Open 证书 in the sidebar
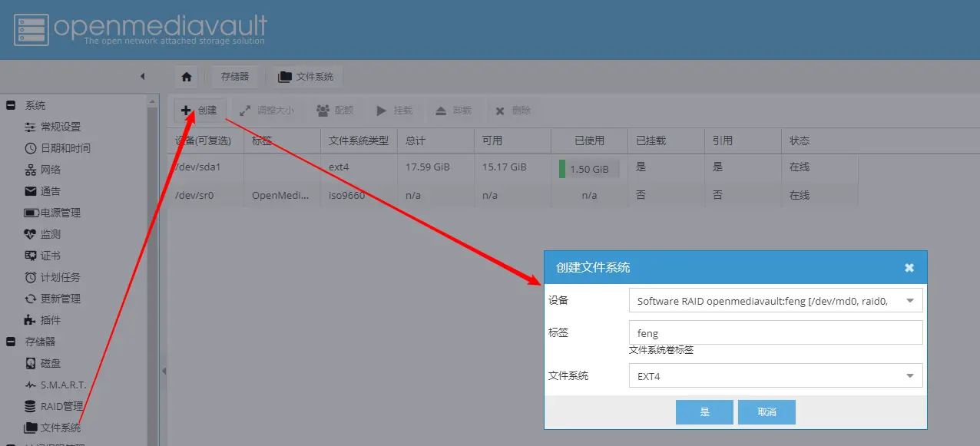The width and height of the screenshot is (980, 446). (x=42, y=256)
